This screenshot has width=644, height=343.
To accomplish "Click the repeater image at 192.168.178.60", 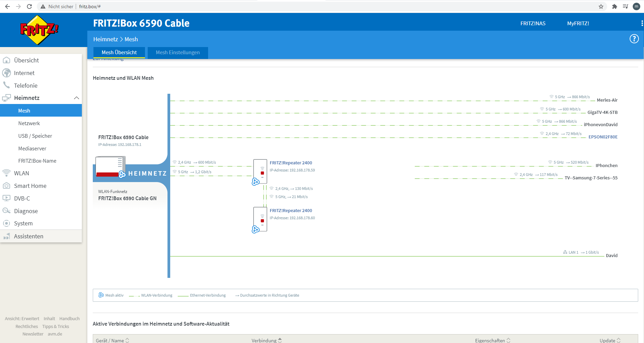I will pos(260,219).
